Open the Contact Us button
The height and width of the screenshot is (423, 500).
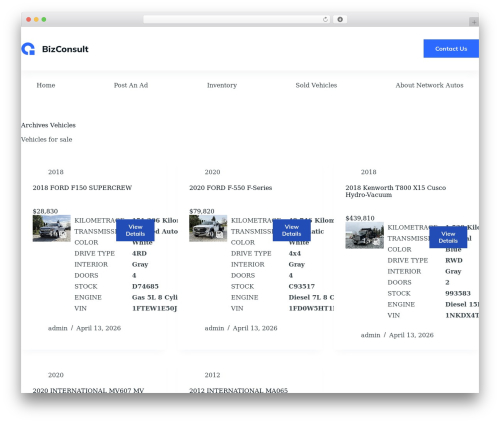tap(451, 49)
